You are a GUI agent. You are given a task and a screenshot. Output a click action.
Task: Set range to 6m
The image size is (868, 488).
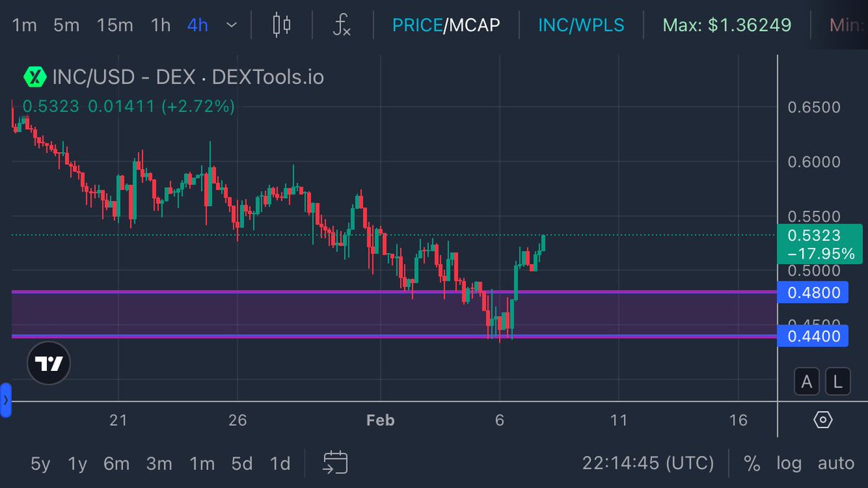point(116,463)
